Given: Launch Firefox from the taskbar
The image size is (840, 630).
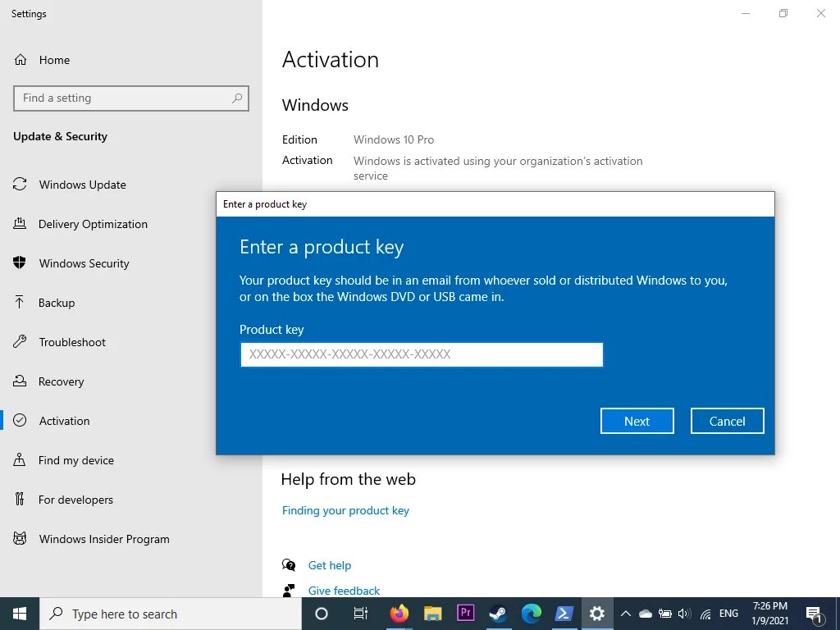Looking at the screenshot, I should (399, 614).
